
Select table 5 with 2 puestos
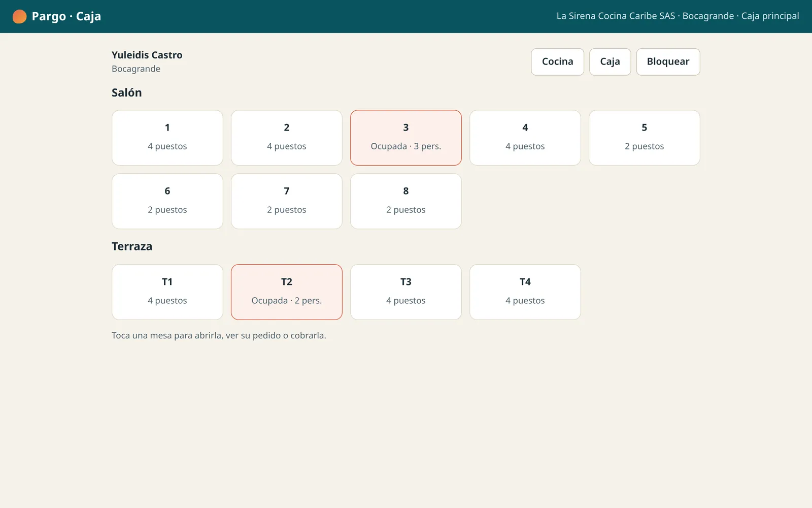click(645, 138)
